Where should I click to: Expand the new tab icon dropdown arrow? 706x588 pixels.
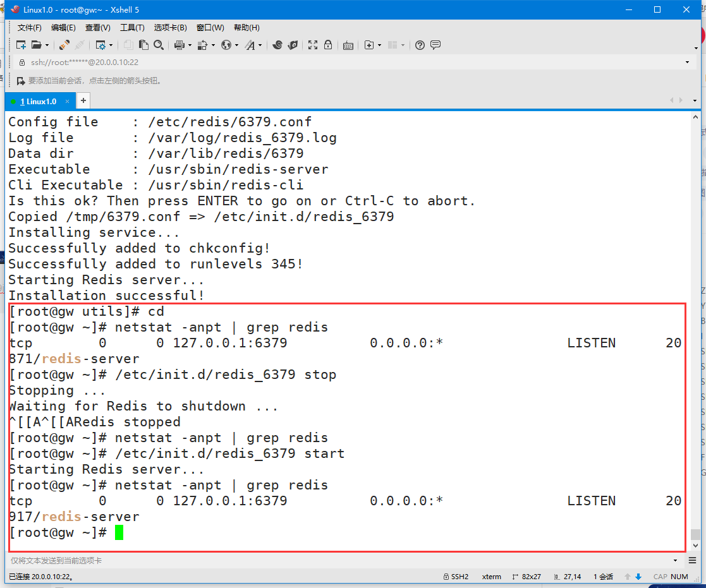380,45
